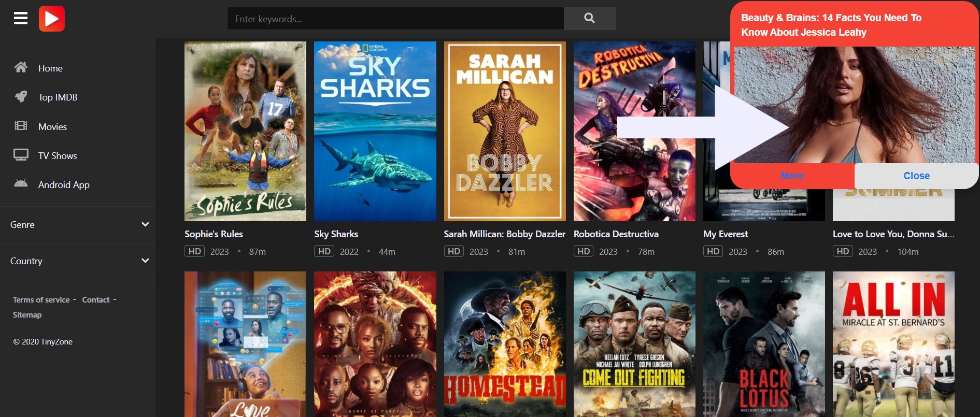The image size is (980, 417).
Task: Open All In Miracle at St. Bernard's poster
Action: click(893, 344)
